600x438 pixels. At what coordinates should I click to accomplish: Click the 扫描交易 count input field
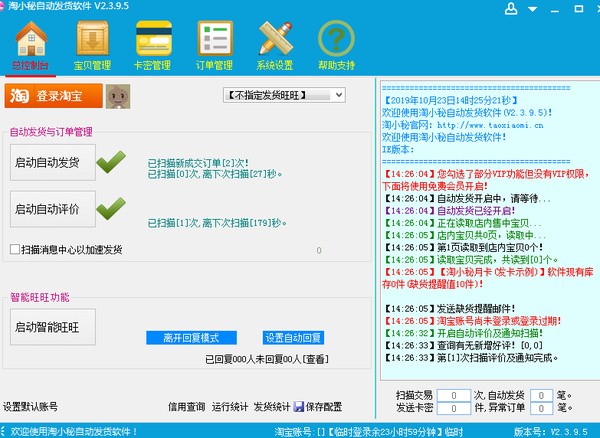coord(455,396)
